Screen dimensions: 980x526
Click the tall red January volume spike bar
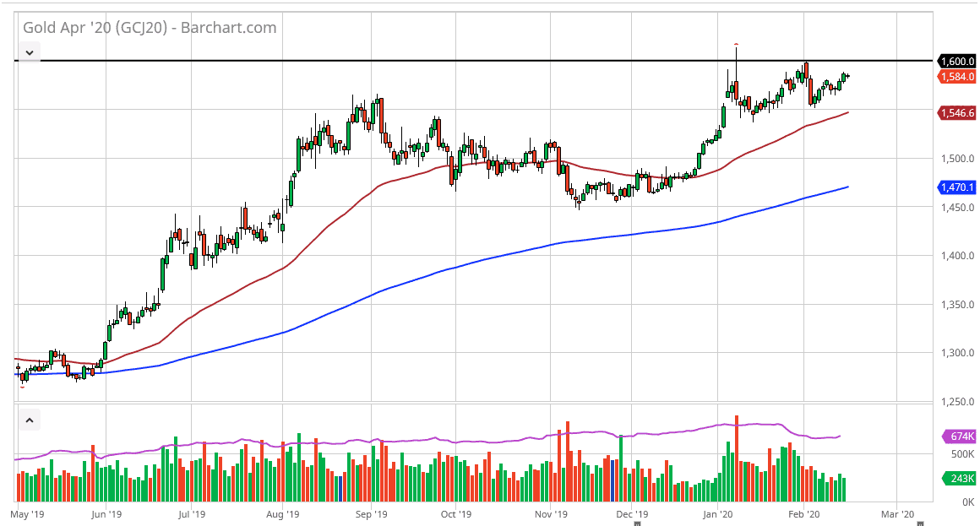click(736, 458)
